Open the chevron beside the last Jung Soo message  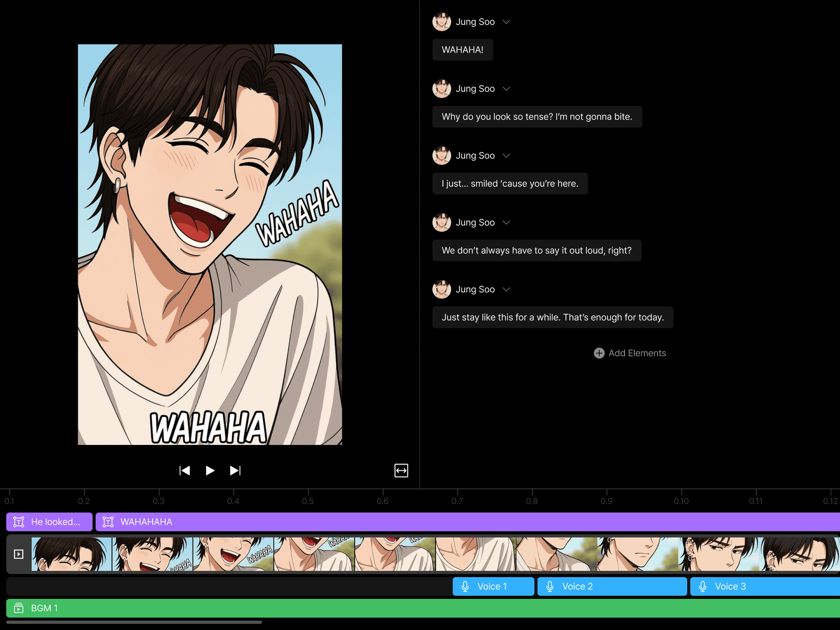click(x=507, y=289)
